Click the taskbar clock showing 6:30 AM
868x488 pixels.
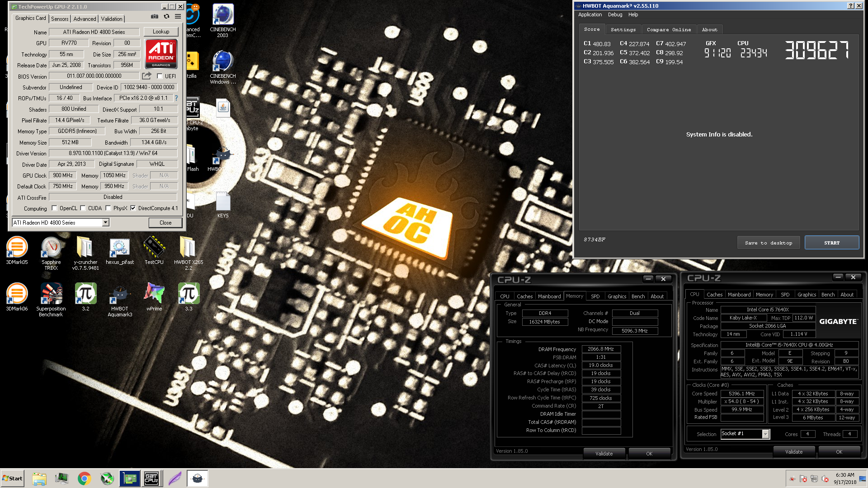click(844, 479)
